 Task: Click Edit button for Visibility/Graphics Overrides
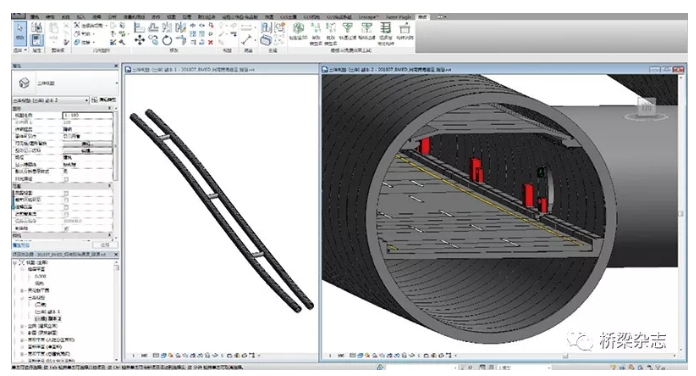click(x=87, y=143)
